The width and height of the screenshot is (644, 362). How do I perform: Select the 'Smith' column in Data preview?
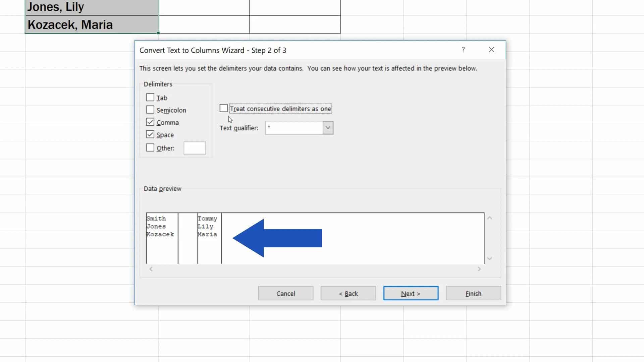coord(162,235)
